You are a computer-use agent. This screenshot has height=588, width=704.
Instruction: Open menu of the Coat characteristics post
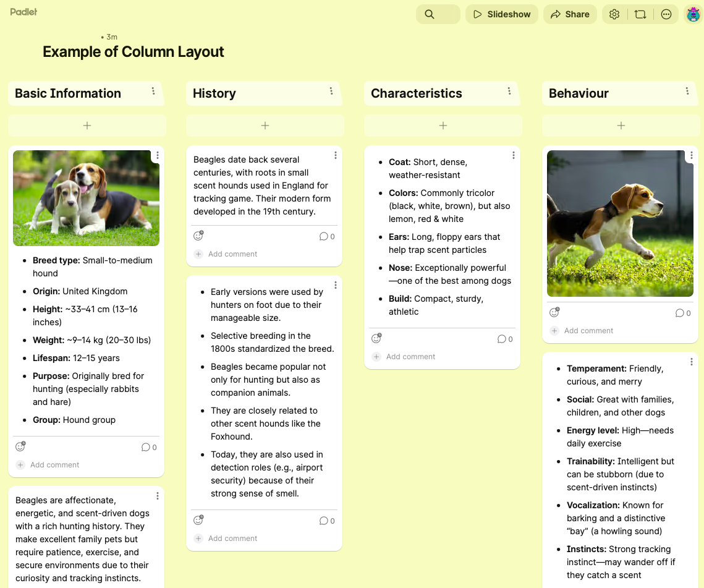[513, 155]
